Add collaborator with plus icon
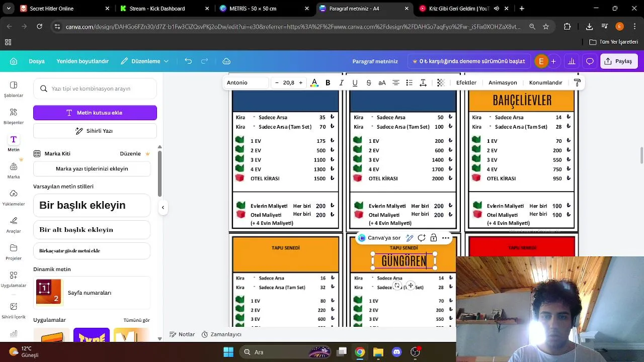This screenshot has width=644, height=362. pos(553,61)
